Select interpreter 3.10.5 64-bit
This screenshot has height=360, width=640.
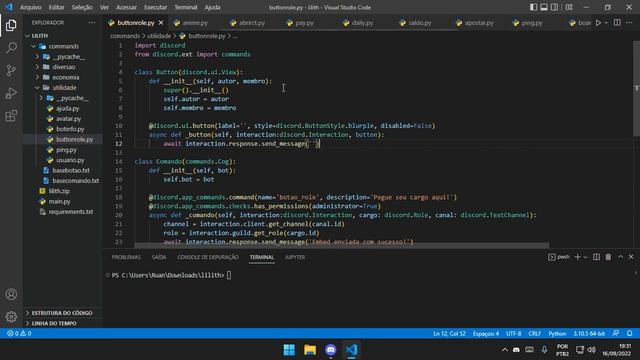pos(589,333)
